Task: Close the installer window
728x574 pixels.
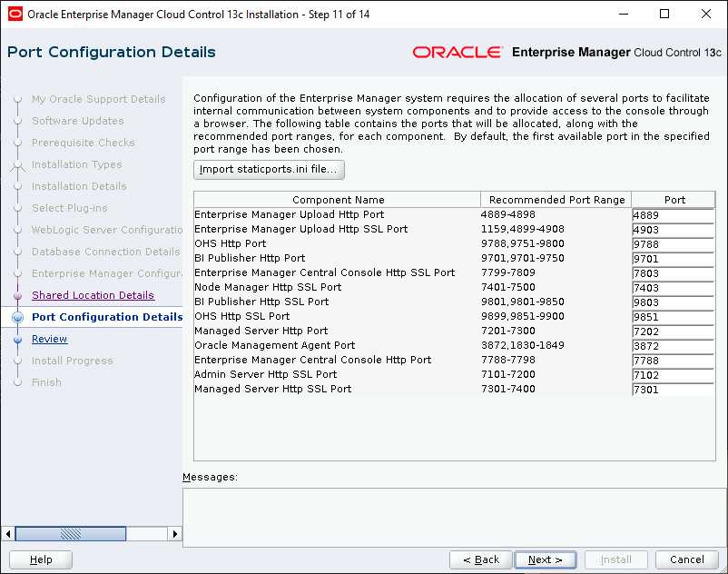Action: tap(705, 14)
